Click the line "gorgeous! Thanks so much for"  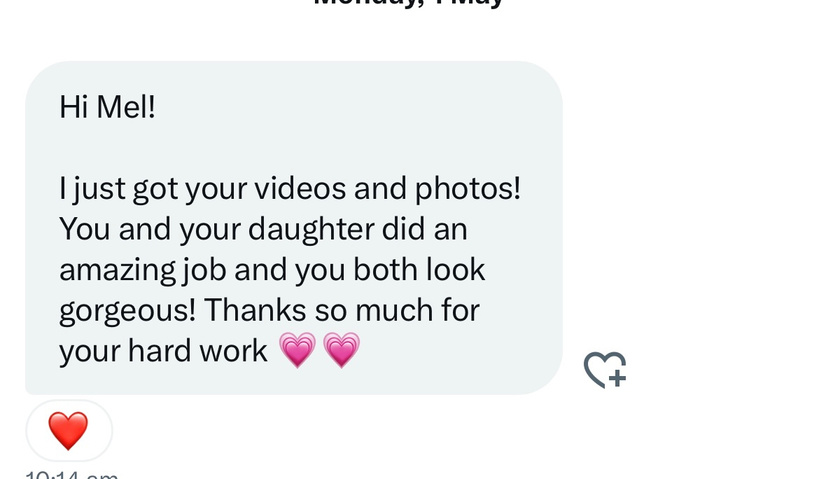pos(269,310)
